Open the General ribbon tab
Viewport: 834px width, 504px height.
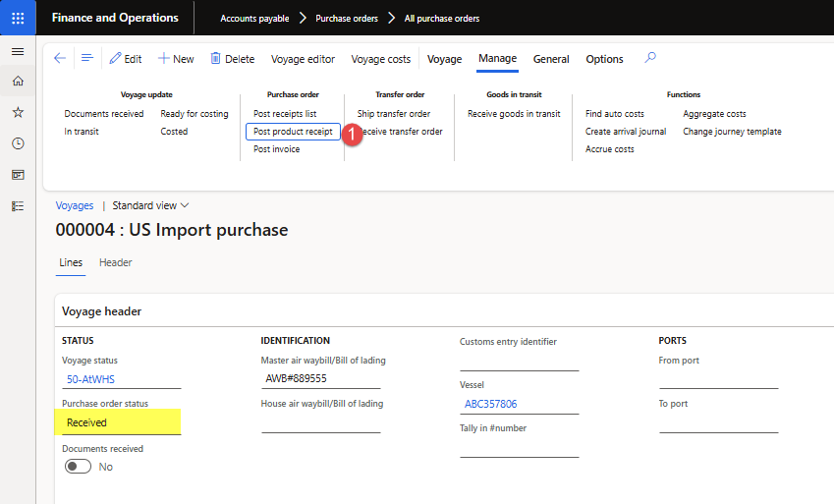[x=551, y=59]
